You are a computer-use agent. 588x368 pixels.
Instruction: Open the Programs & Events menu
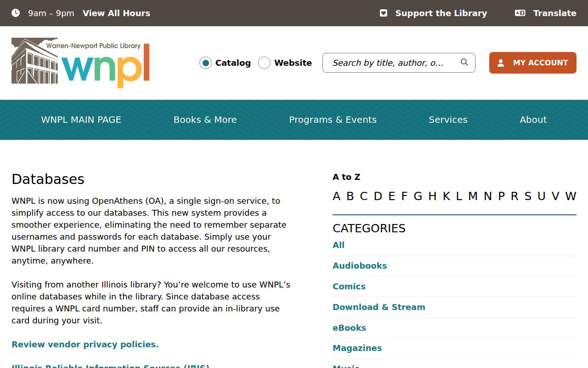[x=333, y=120]
